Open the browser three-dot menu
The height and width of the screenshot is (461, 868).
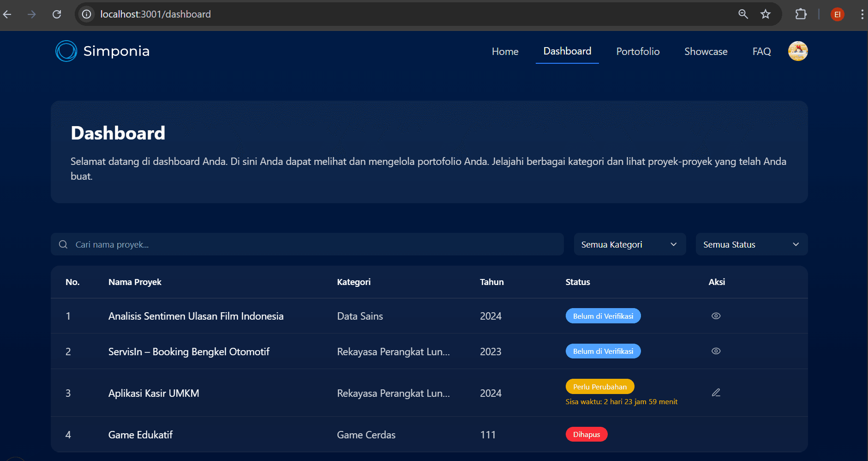point(862,14)
